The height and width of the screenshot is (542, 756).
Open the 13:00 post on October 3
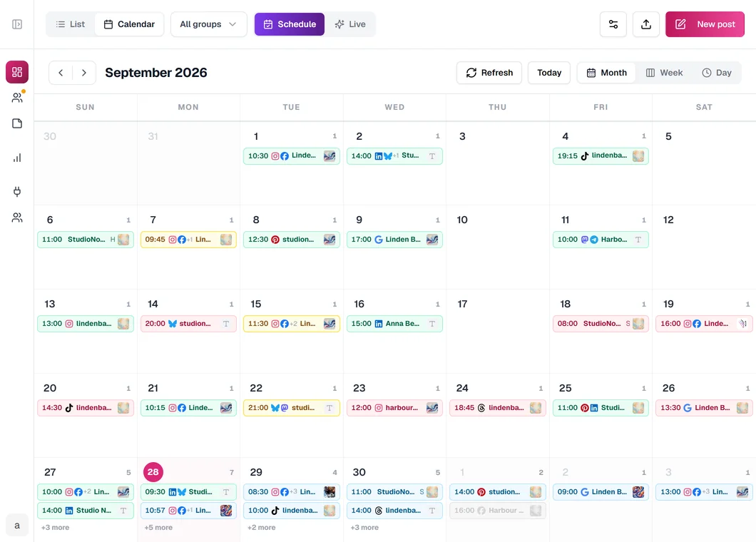pos(704,492)
